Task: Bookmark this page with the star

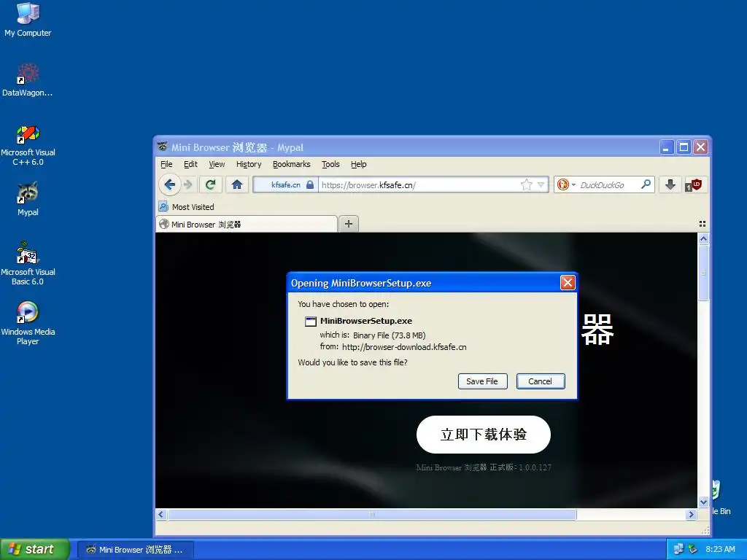Action: coord(527,184)
